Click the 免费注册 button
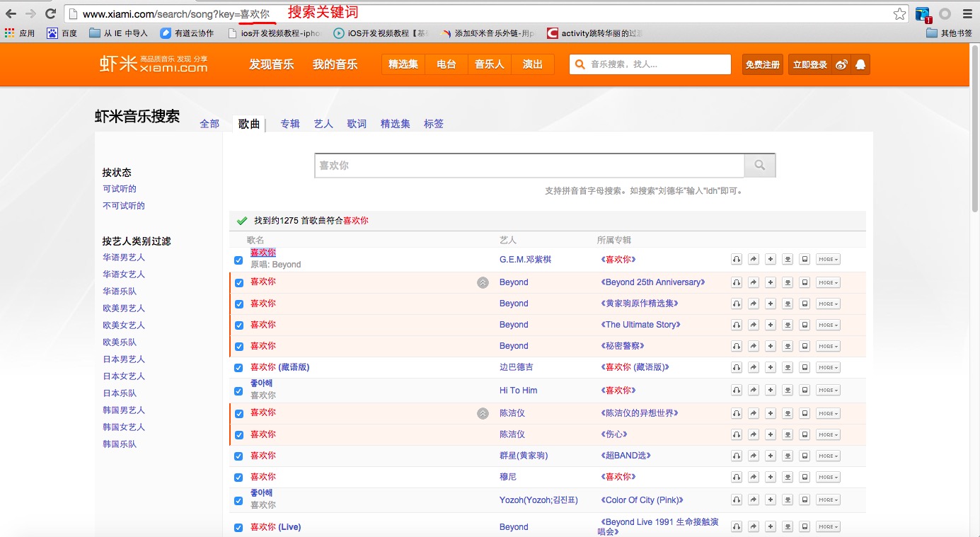 point(763,64)
